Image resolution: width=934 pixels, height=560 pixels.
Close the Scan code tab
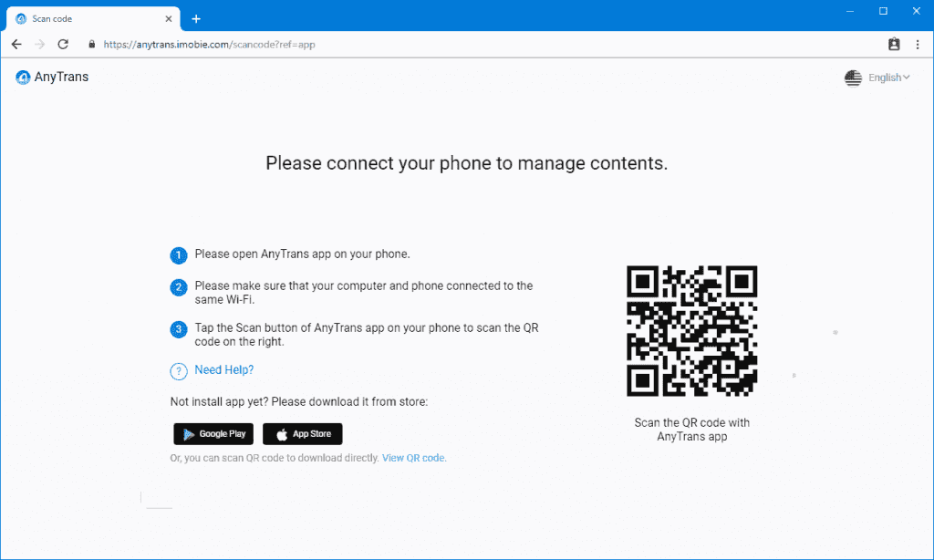169,18
